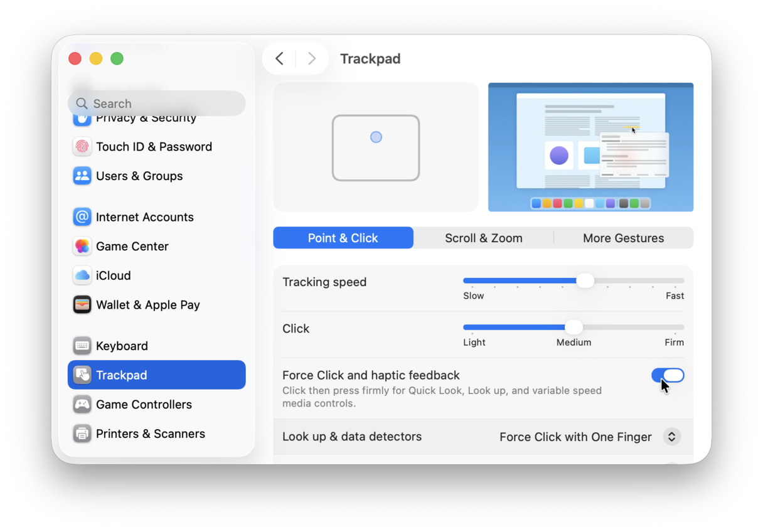Select Internet Accounts label

click(145, 217)
